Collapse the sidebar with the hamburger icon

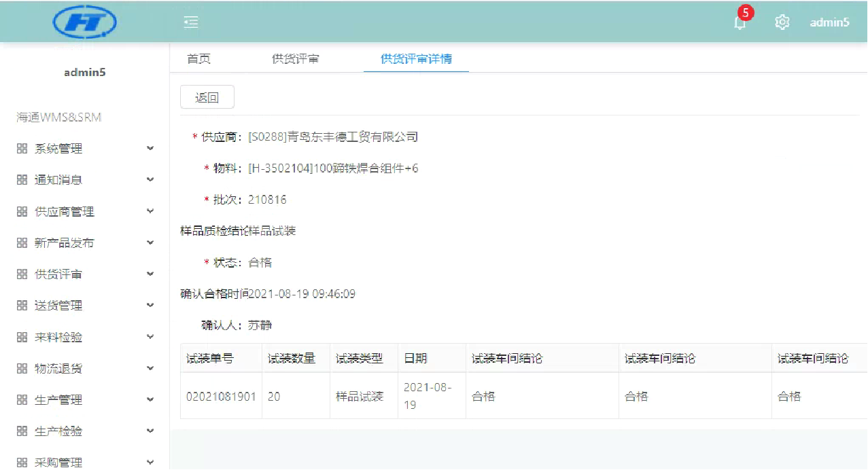[191, 22]
